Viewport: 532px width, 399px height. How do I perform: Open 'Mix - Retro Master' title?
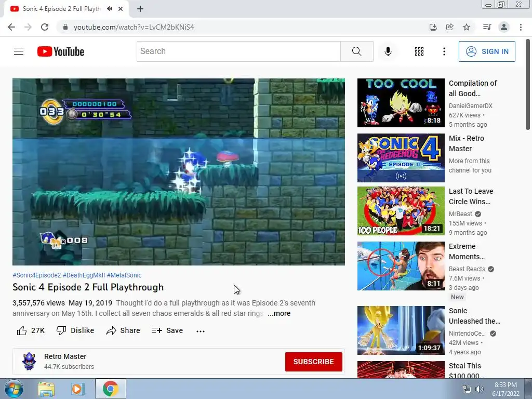click(x=466, y=143)
